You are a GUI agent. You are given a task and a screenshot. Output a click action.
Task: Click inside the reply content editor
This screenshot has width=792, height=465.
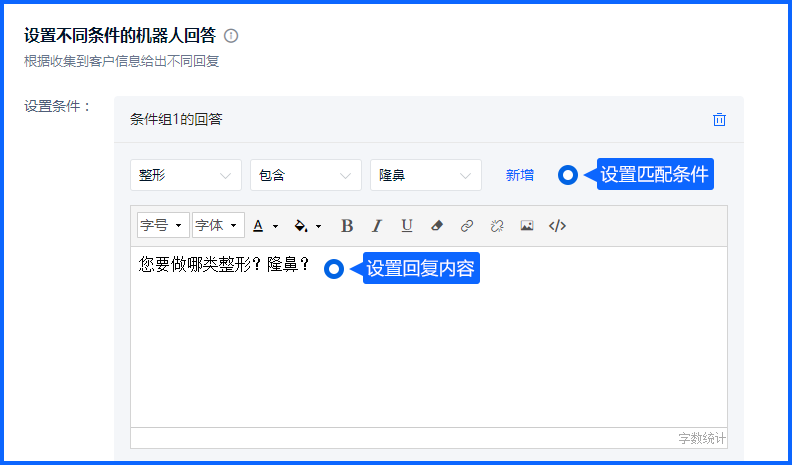pyautogui.click(x=429, y=337)
